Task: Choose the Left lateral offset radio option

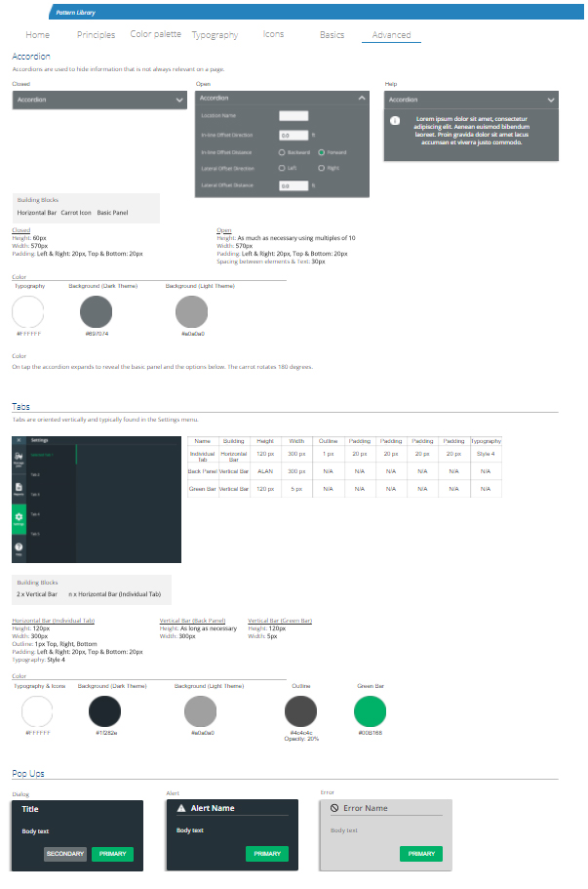Action: [x=282, y=169]
